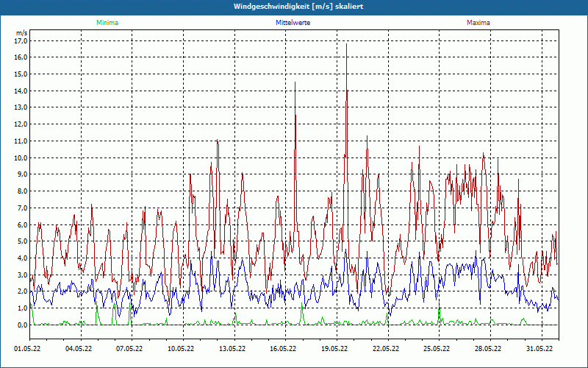This screenshot has width=588, height=368.
Task: Click the 6,0 y-axis value
Action: (24, 224)
